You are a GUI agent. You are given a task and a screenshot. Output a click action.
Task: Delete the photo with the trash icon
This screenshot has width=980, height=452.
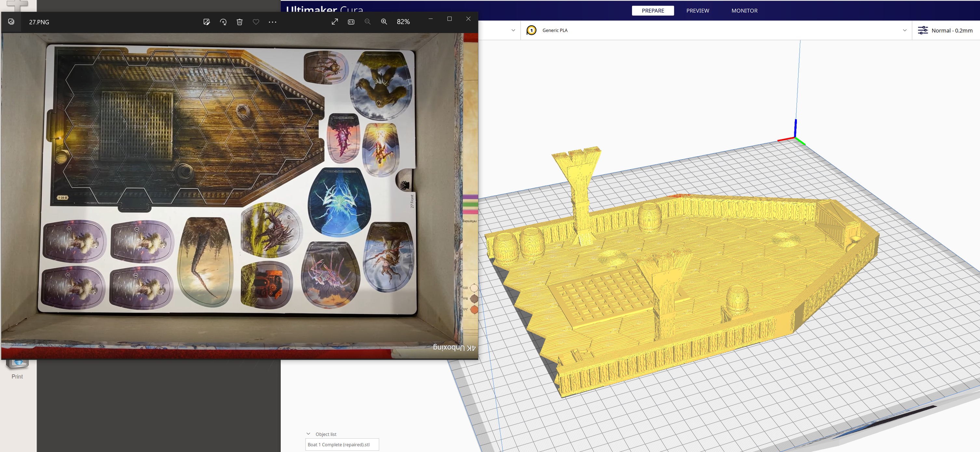[x=240, y=22]
